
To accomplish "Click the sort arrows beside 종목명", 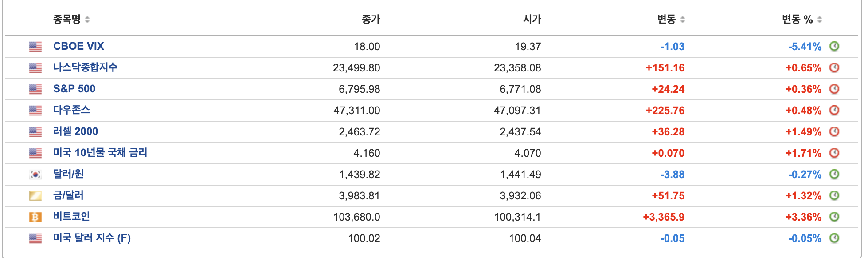I will (x=87, y=20).
